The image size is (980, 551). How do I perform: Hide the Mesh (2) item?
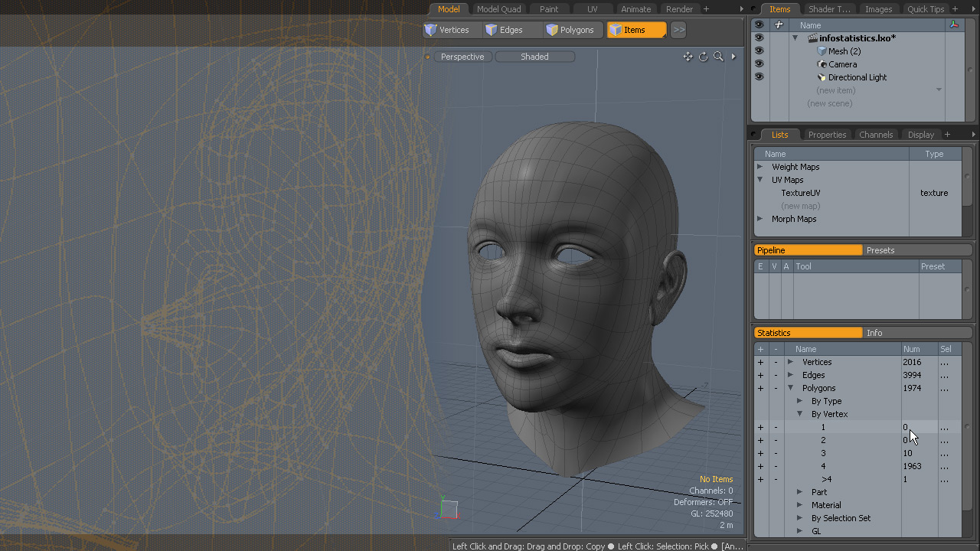[x=759, y=51]
